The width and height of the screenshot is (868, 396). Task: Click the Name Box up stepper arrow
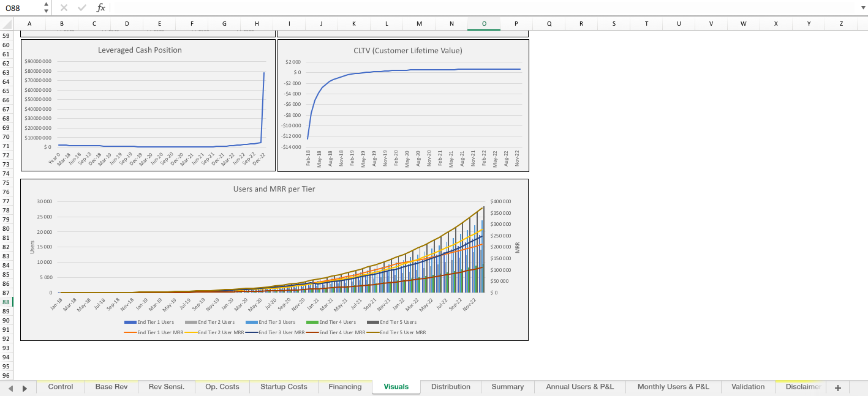pos(45,5)
